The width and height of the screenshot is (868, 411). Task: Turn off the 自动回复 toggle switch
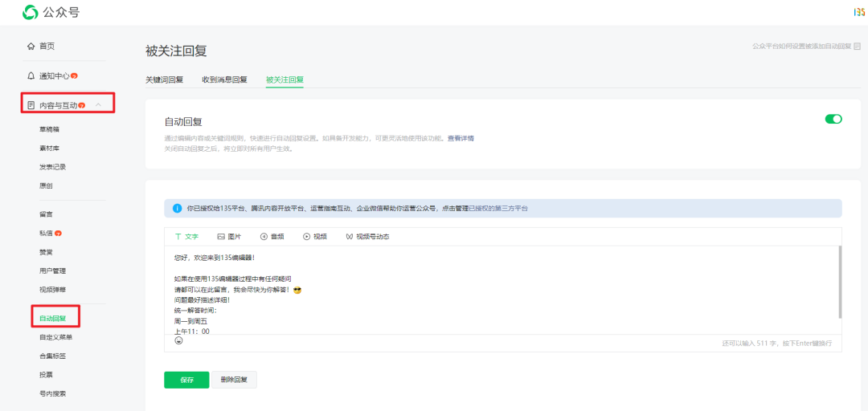coord(833,119)
